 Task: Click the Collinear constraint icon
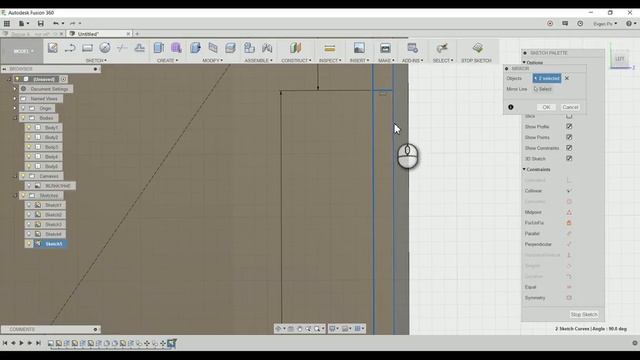click(569, 191)
